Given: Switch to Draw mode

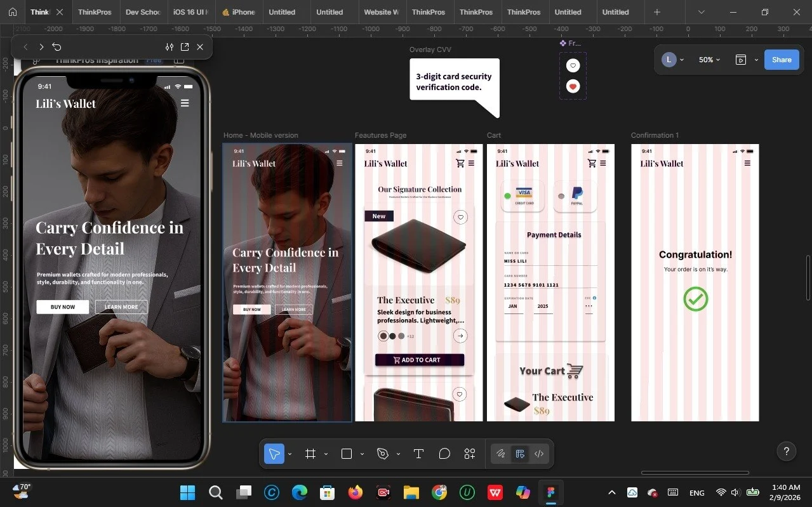Looking at the screenshot, I should (x=501, y=454).
